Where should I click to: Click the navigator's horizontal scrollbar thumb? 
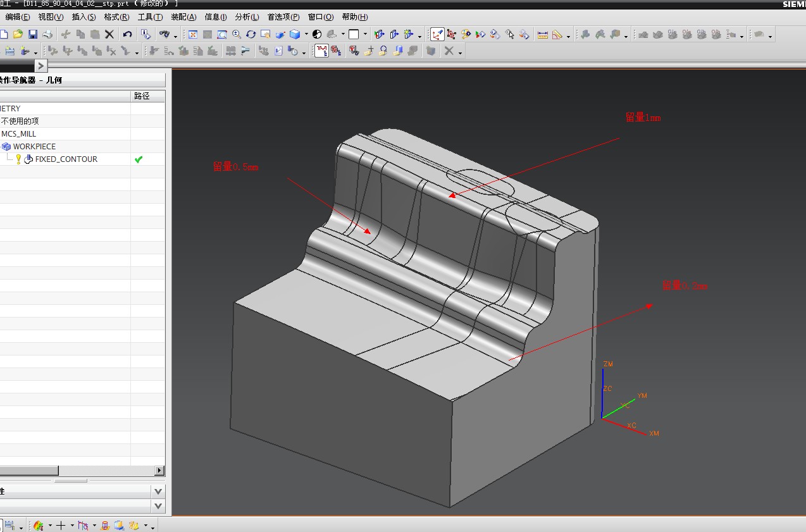(29, 471)
